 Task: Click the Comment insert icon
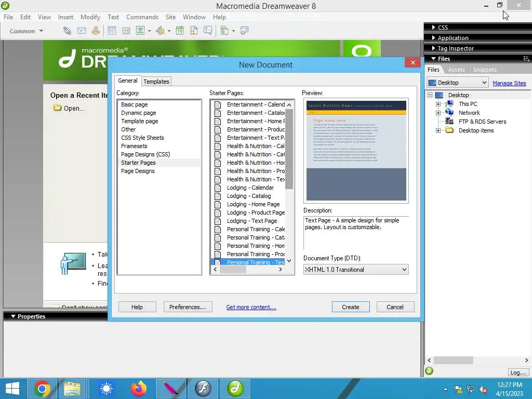click(x=208, y=31)
